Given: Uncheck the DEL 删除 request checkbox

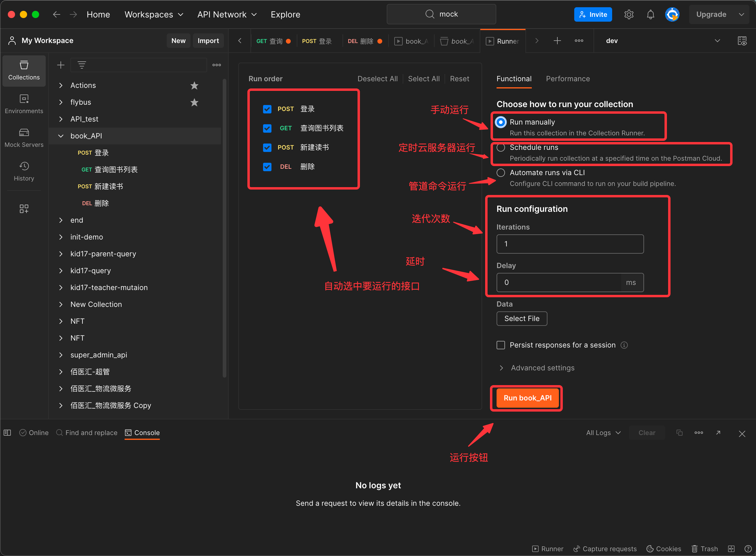Looking at the screenshot, I should tap(267, 167).
